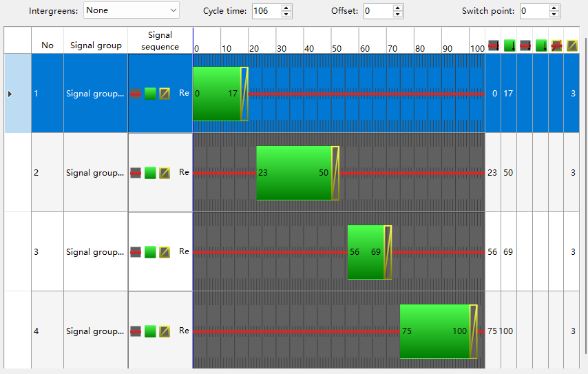Click the first green-end column header icon
The width and height of the screenshot is (588, 374).
click(x=509, y=45)
